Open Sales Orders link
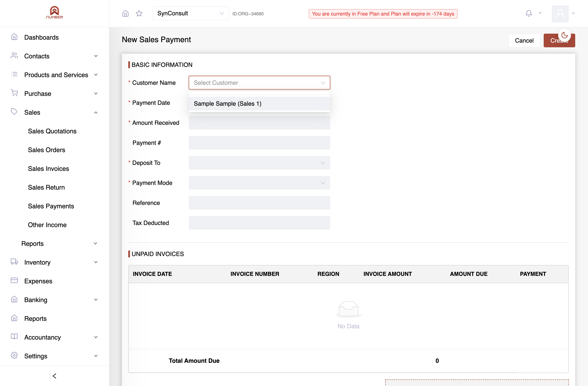588x386 pixels. tap(46, 150)
